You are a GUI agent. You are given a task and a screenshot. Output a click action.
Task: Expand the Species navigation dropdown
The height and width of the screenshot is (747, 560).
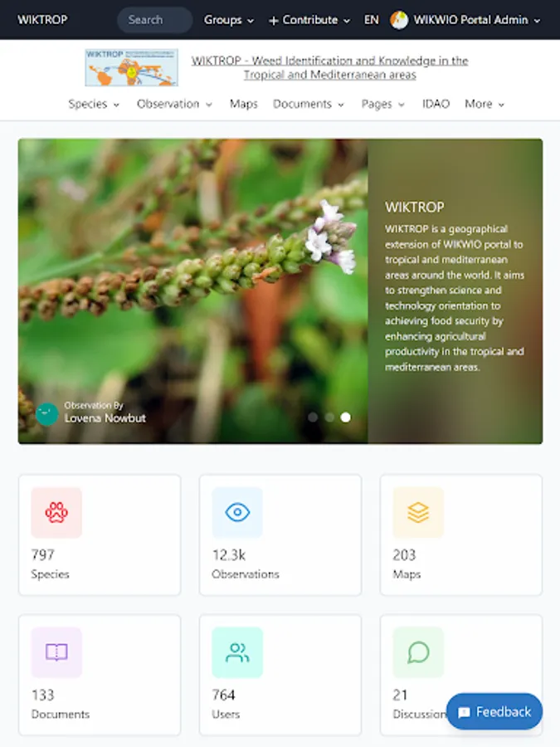point(94,104)
